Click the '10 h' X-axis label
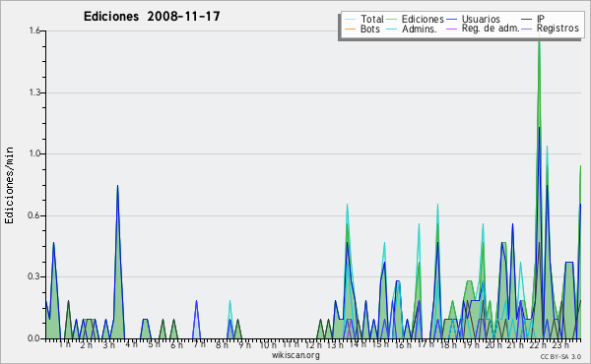 click(268, 344)
